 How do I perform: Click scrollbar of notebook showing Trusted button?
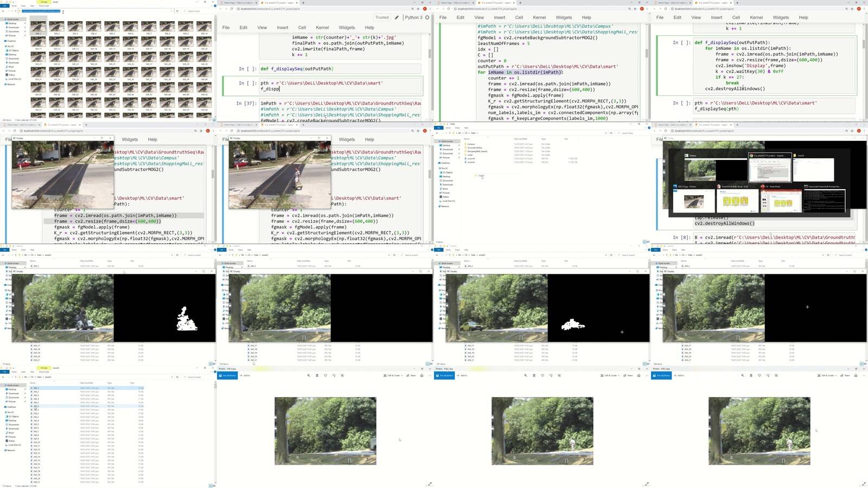(x=430, y=54)
